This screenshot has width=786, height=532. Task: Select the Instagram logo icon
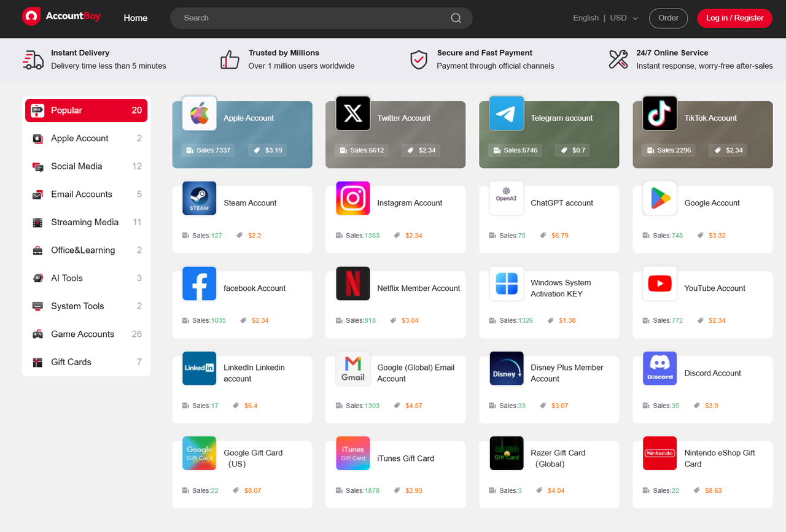pos(353,198)
